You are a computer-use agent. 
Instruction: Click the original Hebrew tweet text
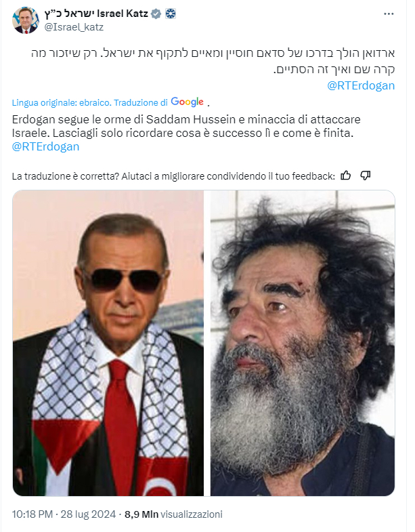pos(213,61)
